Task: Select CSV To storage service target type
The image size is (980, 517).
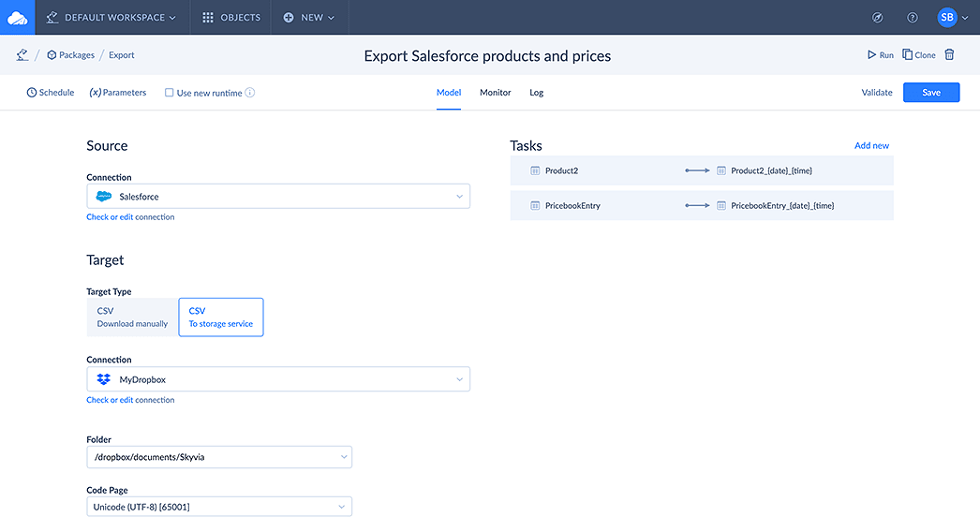Action: 220,317
